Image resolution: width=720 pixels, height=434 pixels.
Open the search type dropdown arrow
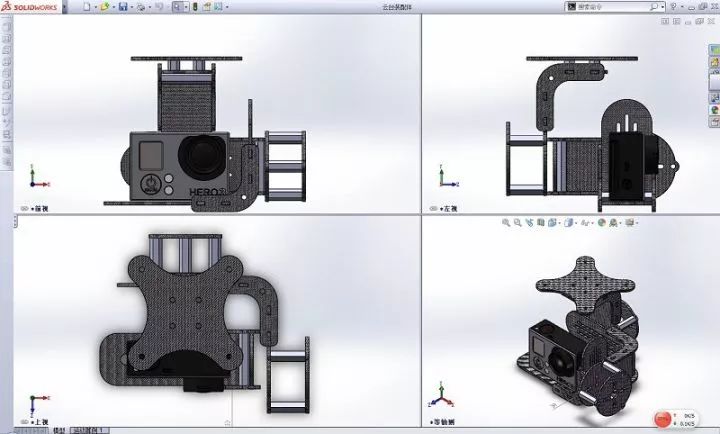click(x=662, y=7)
